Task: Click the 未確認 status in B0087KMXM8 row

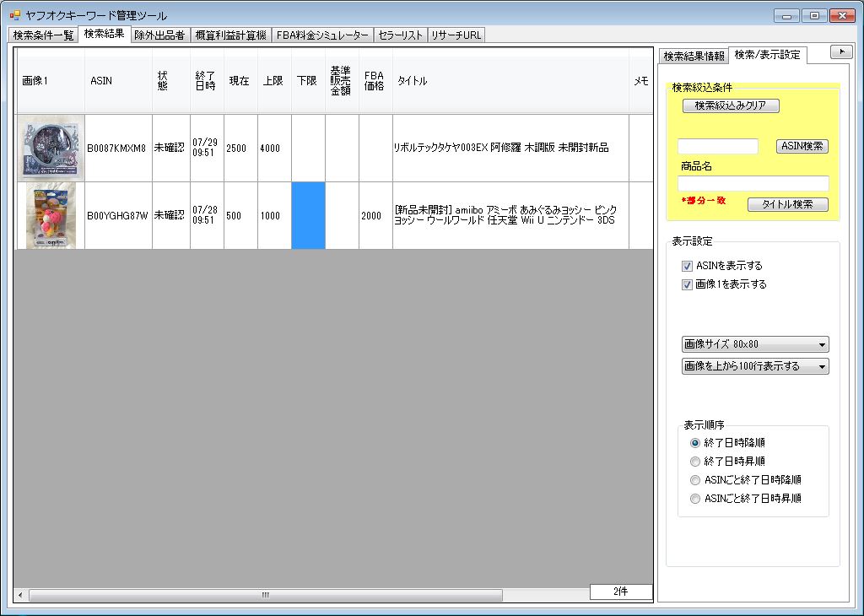Action: click(x=171, y=149)
